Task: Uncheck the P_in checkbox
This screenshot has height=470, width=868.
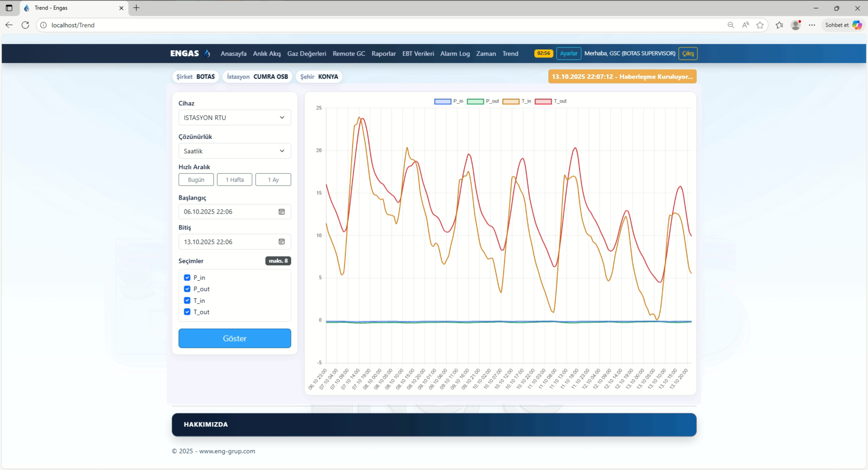Action: 187,277
